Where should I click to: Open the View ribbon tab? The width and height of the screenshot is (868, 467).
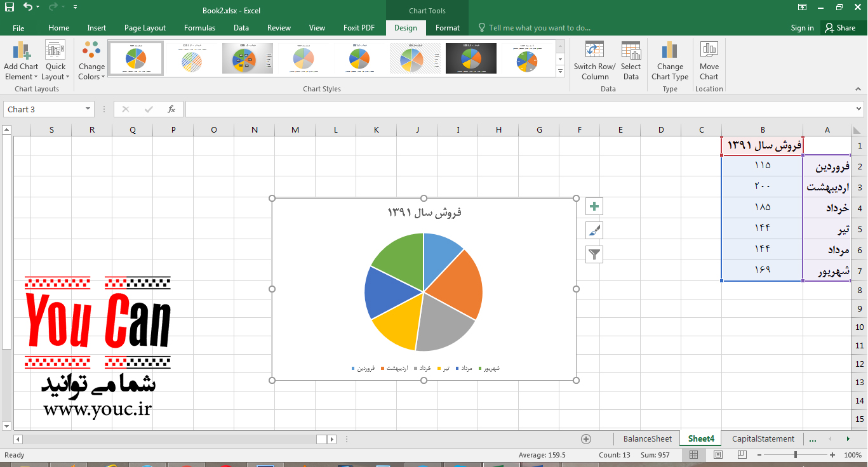tap(317, 28)
